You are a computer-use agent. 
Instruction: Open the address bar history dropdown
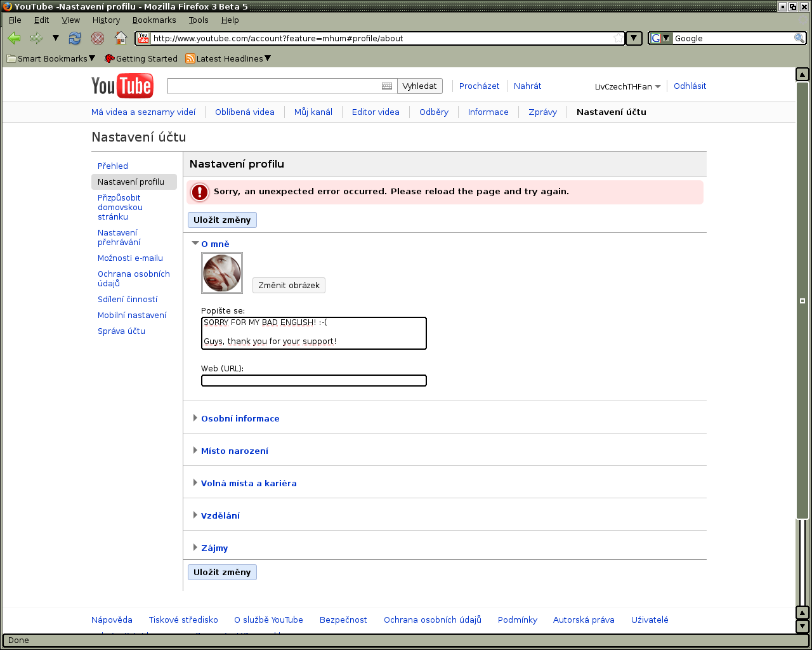634,38
